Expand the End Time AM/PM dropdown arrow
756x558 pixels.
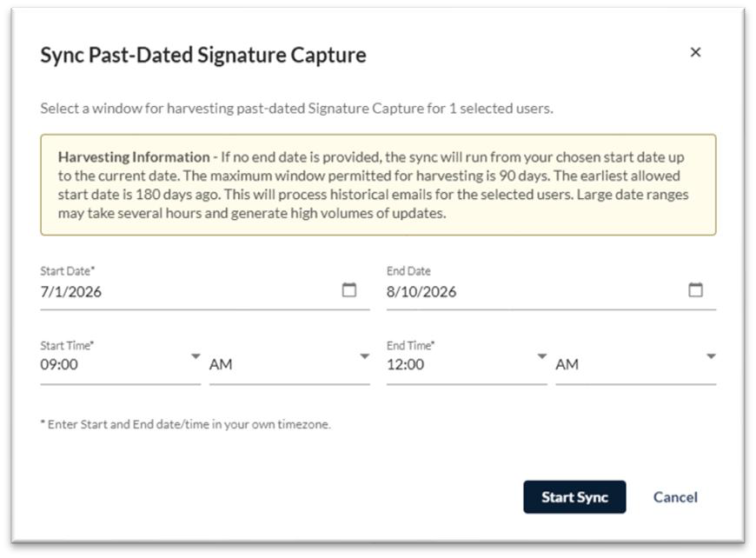(x=711, y=356)
